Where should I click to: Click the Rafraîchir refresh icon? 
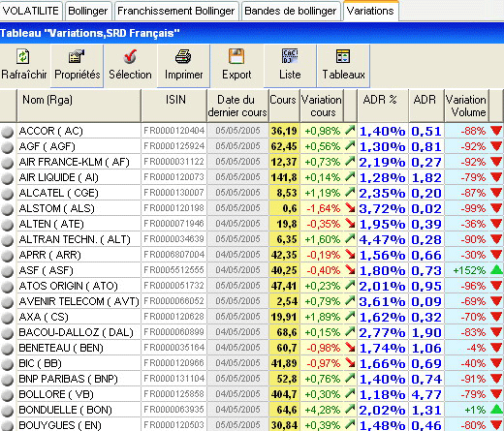23,56
